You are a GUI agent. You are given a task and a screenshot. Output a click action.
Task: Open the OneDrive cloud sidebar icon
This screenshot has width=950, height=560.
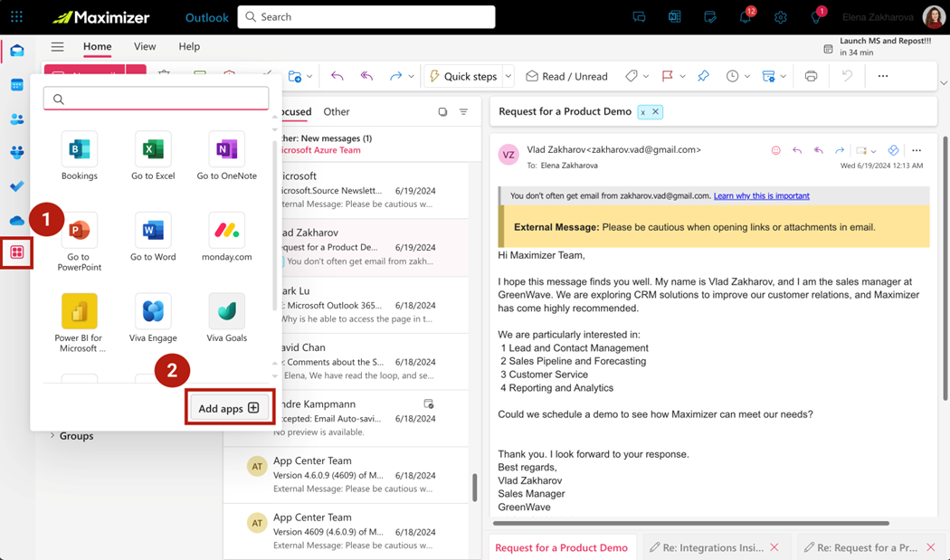pos(17,220)
